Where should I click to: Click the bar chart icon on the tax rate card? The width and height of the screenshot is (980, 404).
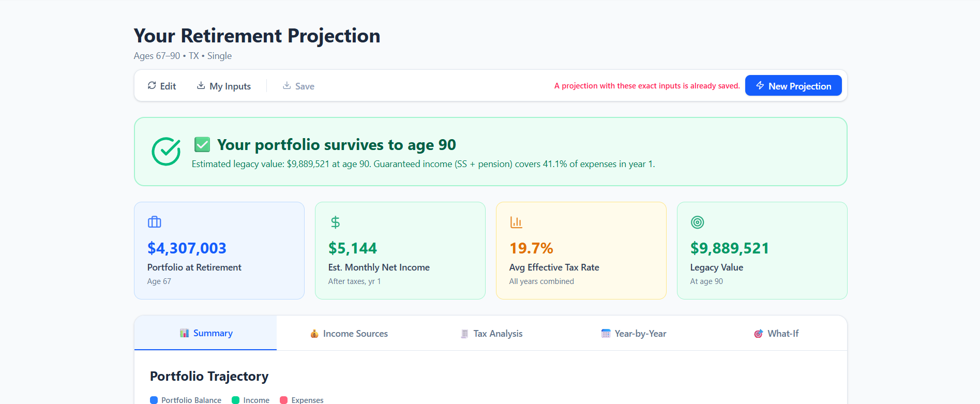click(516, 222)
